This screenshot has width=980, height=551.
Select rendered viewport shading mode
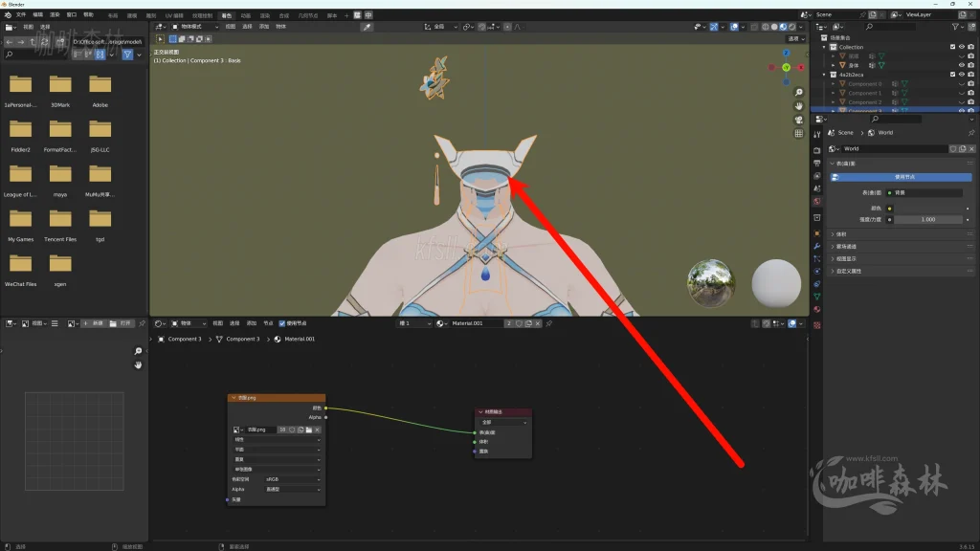point(791,27)
